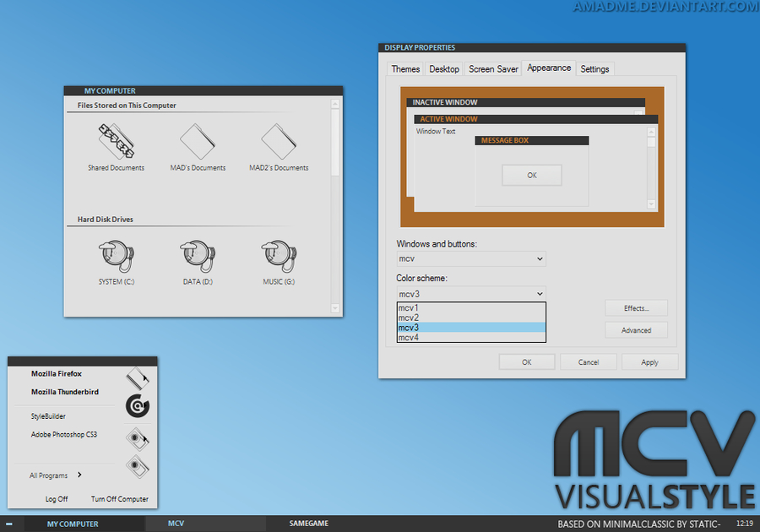760x532 pixels.
Task: Click the Display Properties title bar
Action: pyautogui.click(x=532, y=47)
